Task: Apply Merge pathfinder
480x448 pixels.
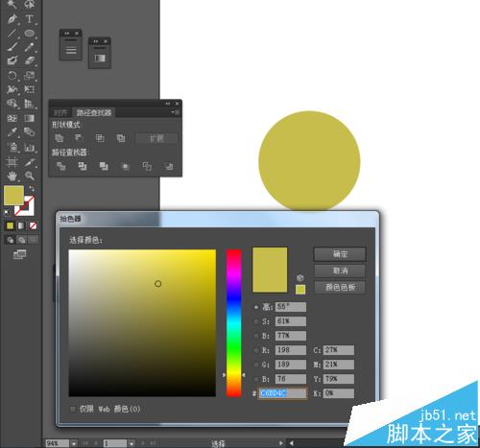Action: [104, 166]
